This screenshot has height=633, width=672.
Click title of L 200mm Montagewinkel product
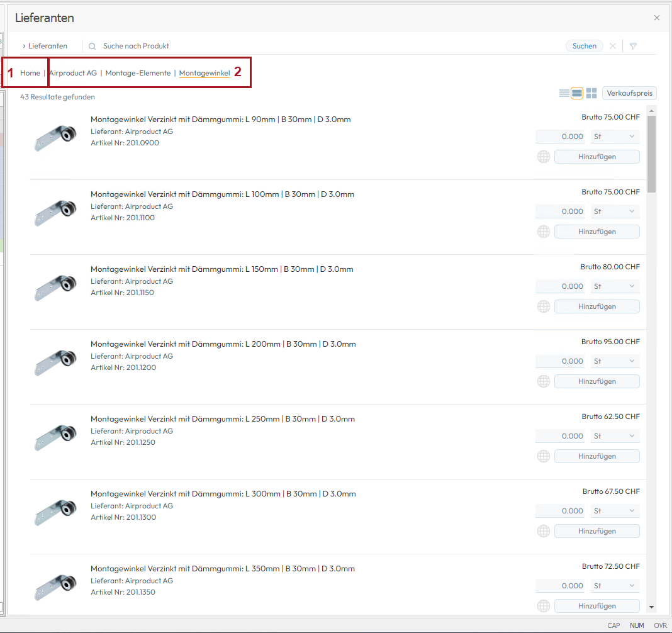[223, 344]
